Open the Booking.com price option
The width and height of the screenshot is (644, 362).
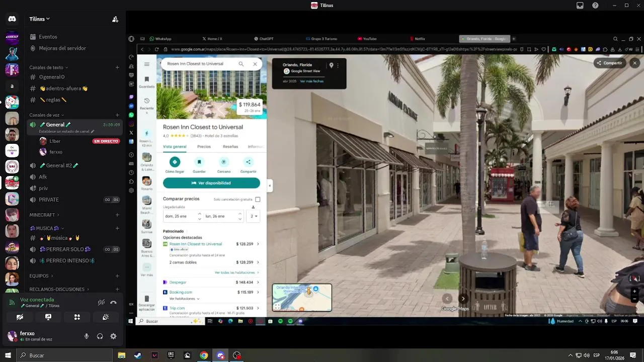click(x=211, y=292)
